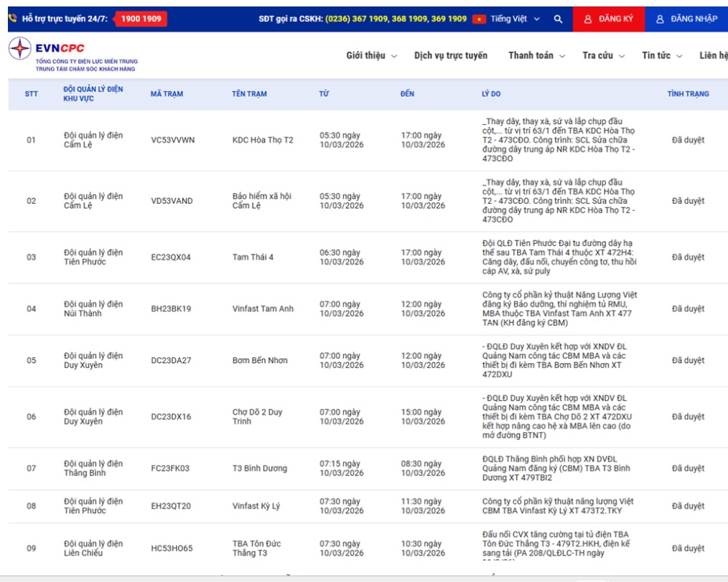Click the EVNCPC logo

tap(20, 49)
